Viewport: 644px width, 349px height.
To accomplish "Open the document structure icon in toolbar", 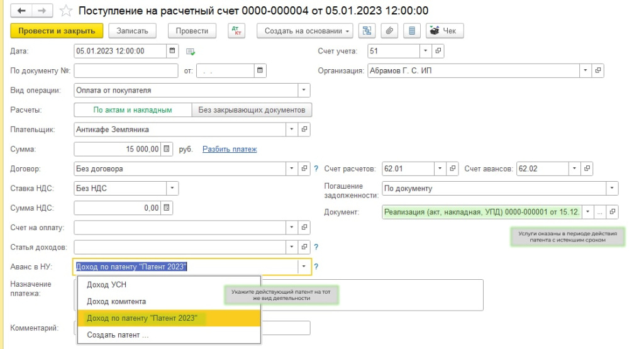I will coord(367,31).
